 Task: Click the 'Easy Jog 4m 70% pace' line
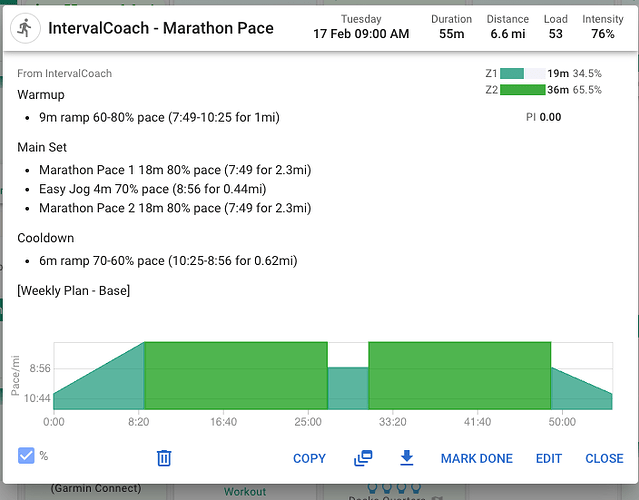(153, 189)
